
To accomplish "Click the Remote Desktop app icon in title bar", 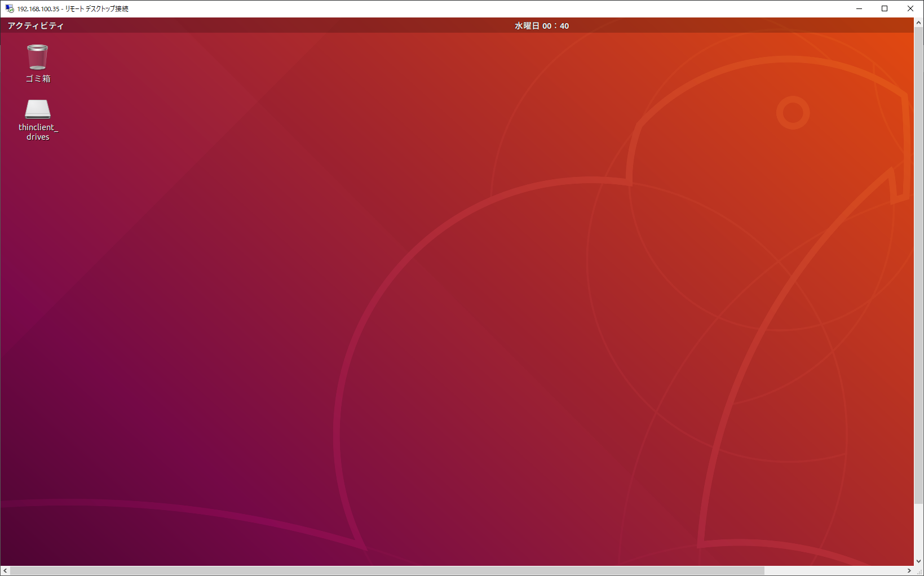I will (10, 8).
